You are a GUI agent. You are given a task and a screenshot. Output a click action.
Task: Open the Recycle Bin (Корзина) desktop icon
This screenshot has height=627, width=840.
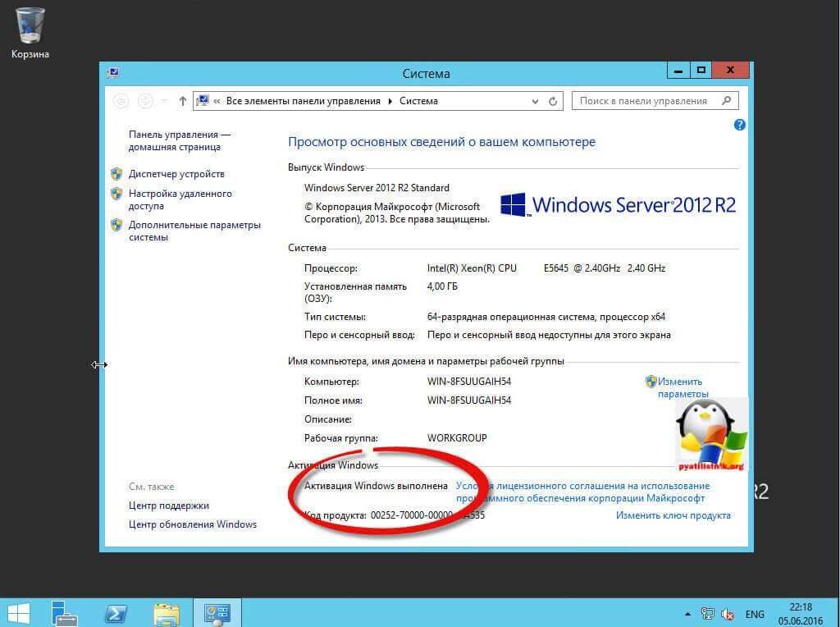point(30,32)
